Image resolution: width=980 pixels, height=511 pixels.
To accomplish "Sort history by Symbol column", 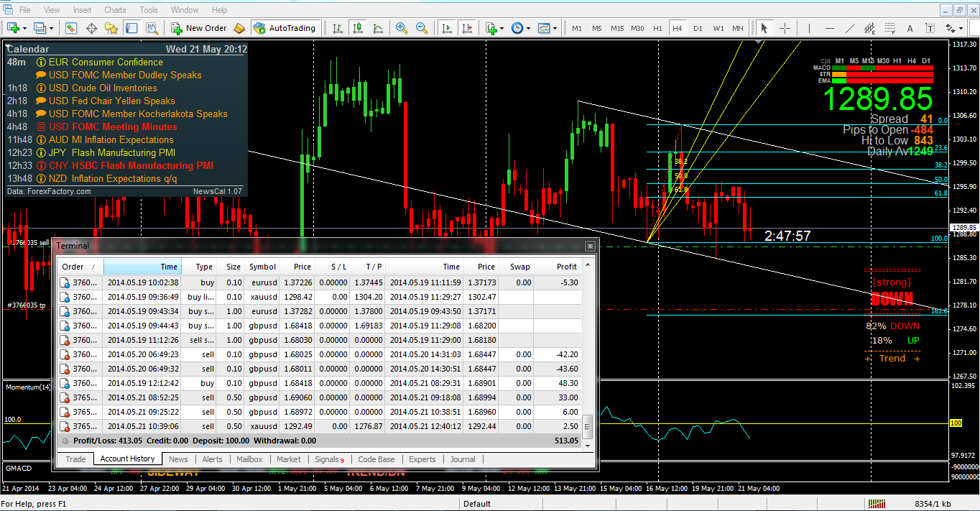I will click(262, 267).
